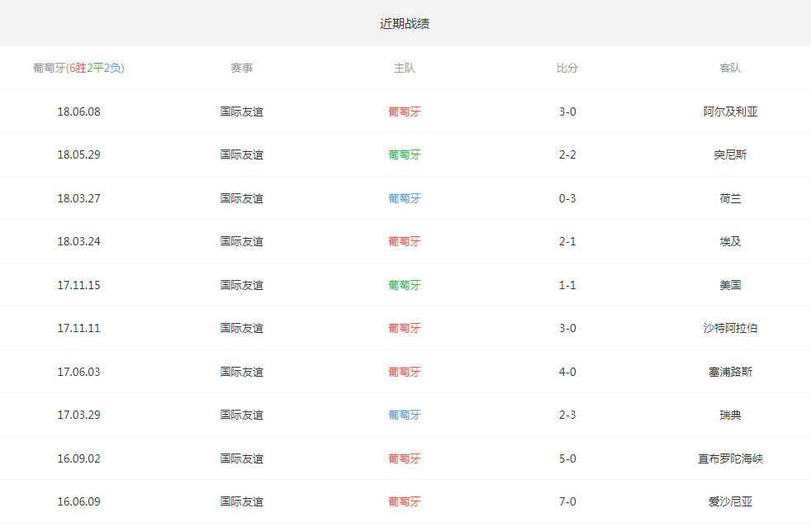Click away team 瑞典
The image size is (811, 532).
pos(730,415)
